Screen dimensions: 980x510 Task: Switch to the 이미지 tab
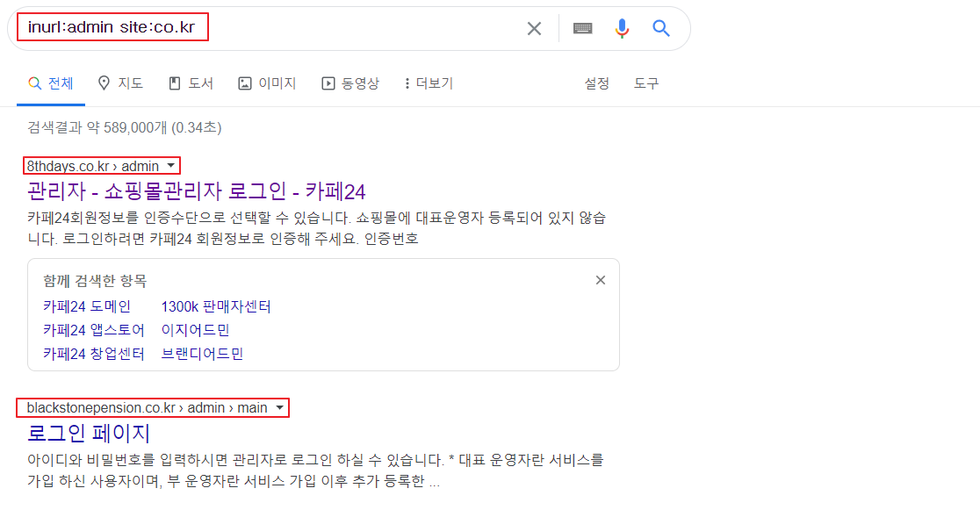pyautogui.click(x=267, y=83)
